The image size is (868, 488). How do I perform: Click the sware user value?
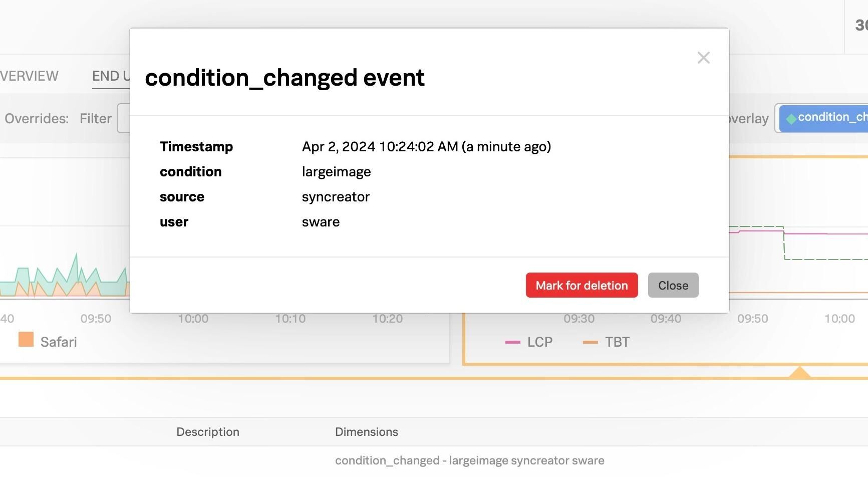click(321, 222)
